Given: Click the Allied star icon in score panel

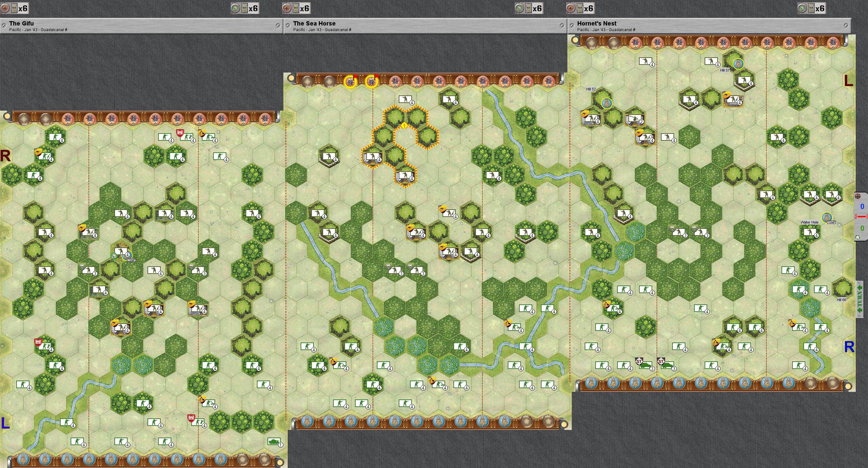Looking at the screenshot, I should (858, 237).
